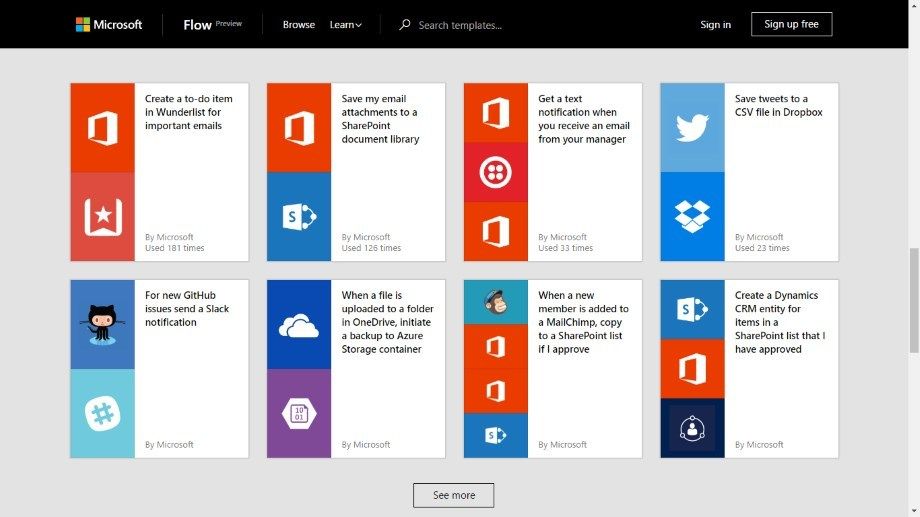The width and height of the screenshot is (920, 517).
Task: Click the Slack hashtag icon tile
Action: point(102,413)
